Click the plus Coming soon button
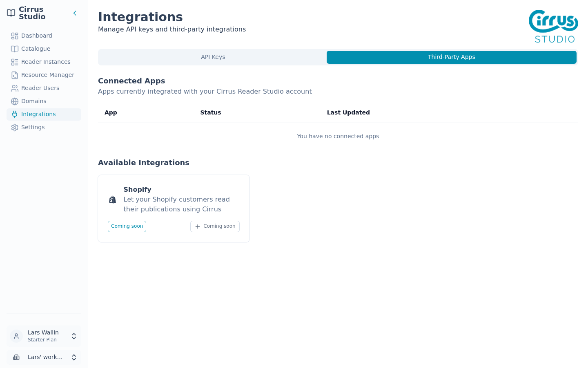 (215, 227)
